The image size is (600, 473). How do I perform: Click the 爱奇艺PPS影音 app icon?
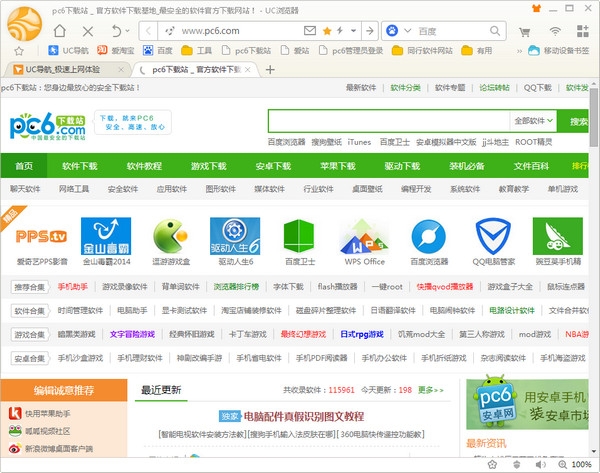click(x=42, y=237)
